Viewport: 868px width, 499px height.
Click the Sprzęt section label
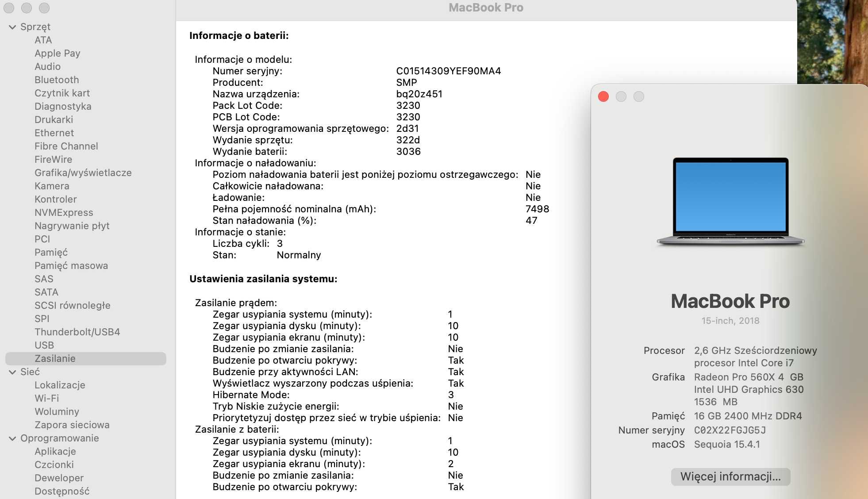pos(35,27)
